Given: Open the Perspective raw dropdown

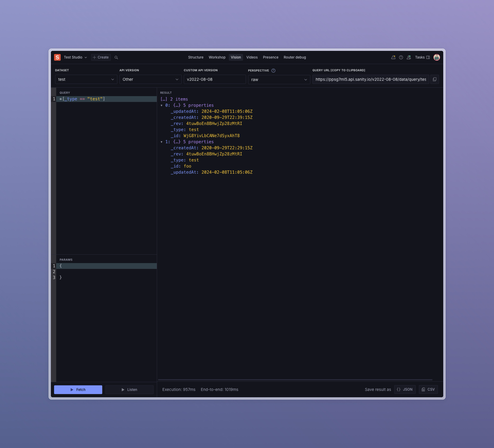Looking at the screenshot, I should point(279,80).
